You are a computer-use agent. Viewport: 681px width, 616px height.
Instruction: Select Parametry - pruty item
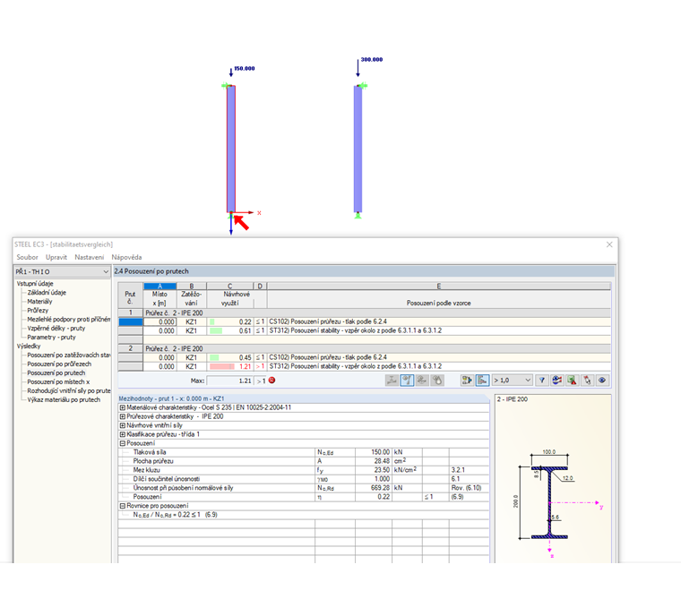tap(51, 338)
